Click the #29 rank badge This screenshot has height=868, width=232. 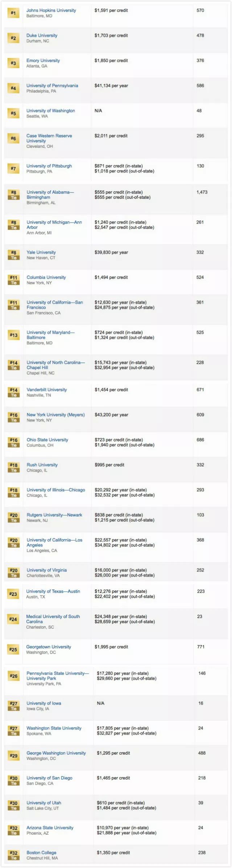point(13,756)
